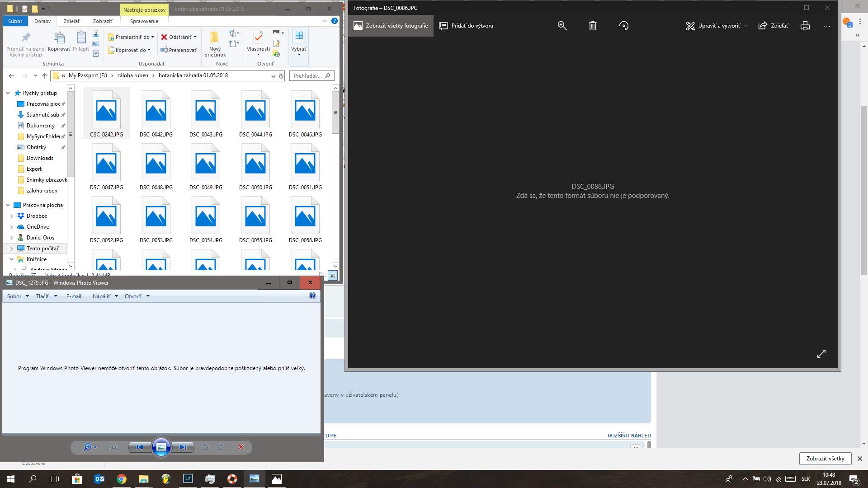Click the Pridať do výtvoru button

tap(466, 26)
